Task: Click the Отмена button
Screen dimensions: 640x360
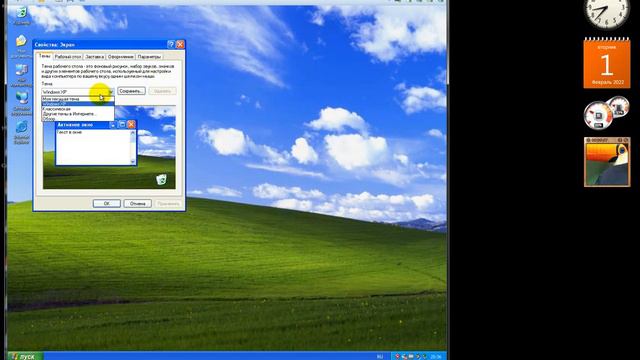Action: coord(138,203)
